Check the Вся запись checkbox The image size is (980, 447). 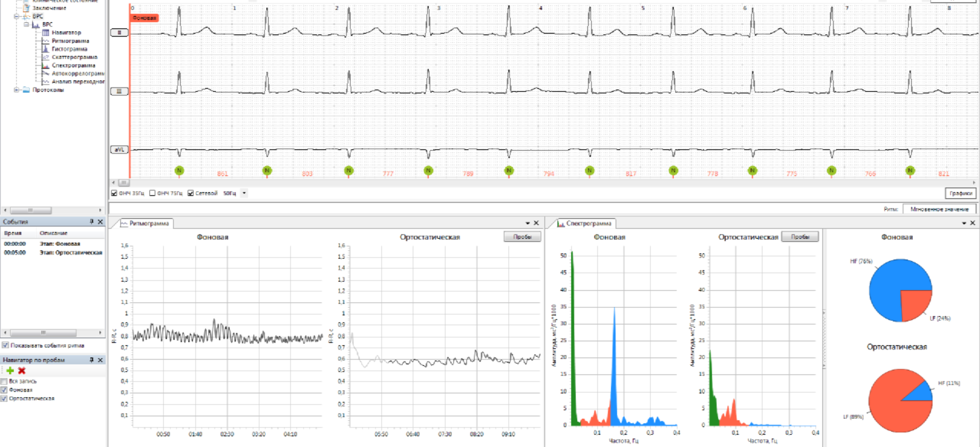[4, 381]
